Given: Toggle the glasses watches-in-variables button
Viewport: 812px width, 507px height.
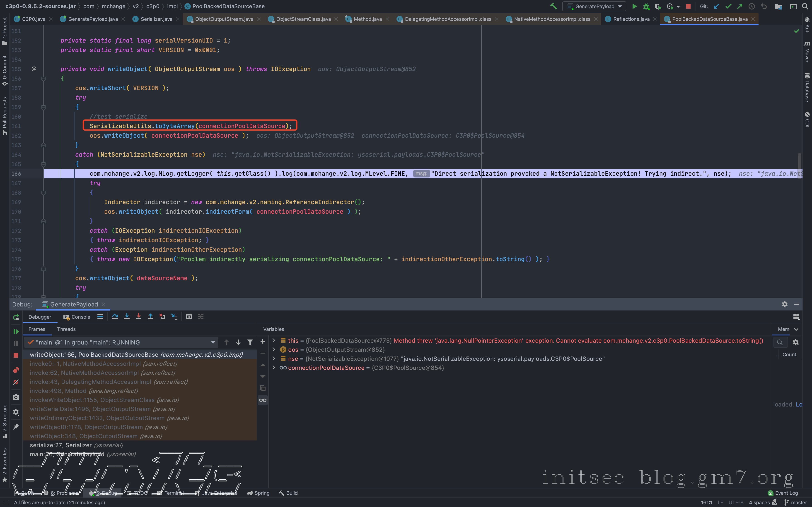Looking at the screenshot, I should tap(263, 400).
